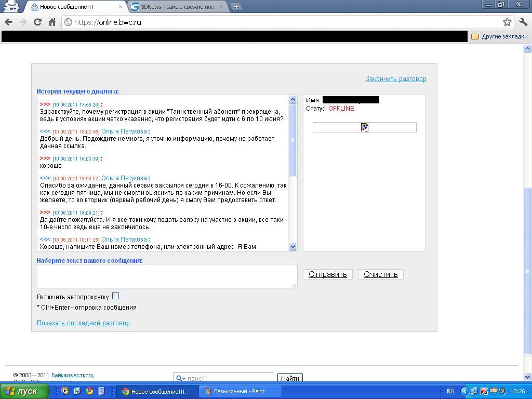Image resolution: width=532 pixels, height=399 pixels.
Task: Reload the page with the refresh icon
Action: (x=37, y=22)
